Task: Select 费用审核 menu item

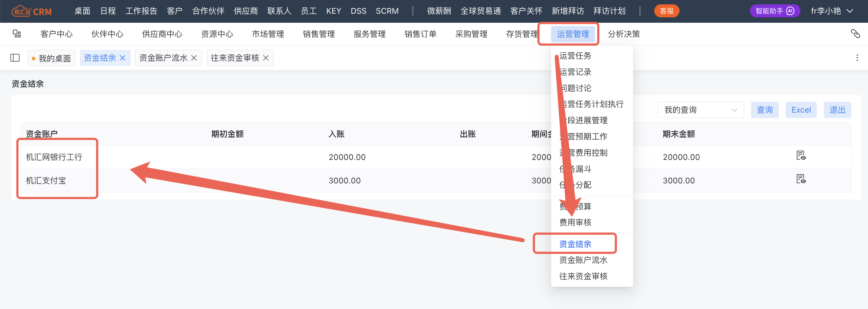Action: point(575,222)
